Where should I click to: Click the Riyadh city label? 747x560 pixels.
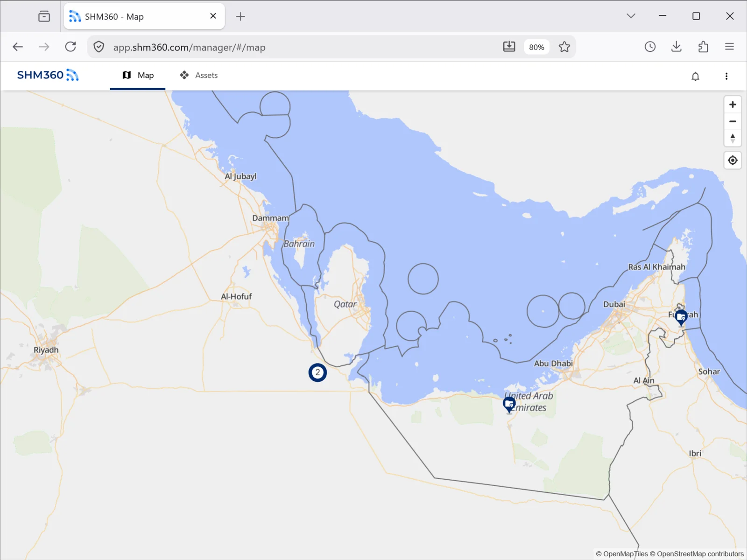click(x=46, y=350)
